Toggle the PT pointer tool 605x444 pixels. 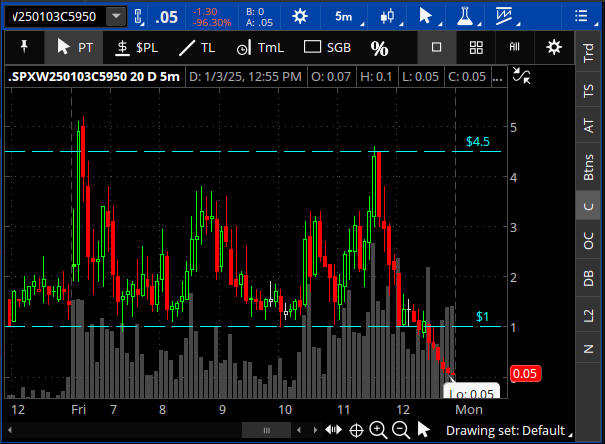[x=75, y=48]
